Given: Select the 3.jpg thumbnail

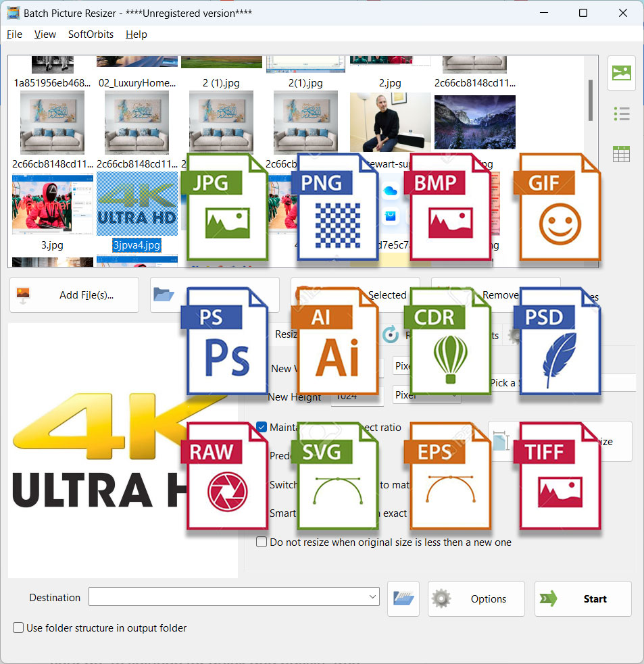Looking at the screenshot, I should pyautogui.click(x=53, y=204).
